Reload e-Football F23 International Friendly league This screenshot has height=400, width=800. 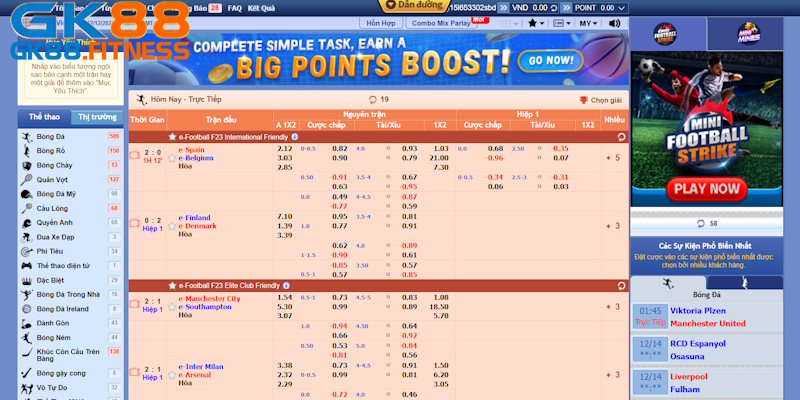click(621, 137)
